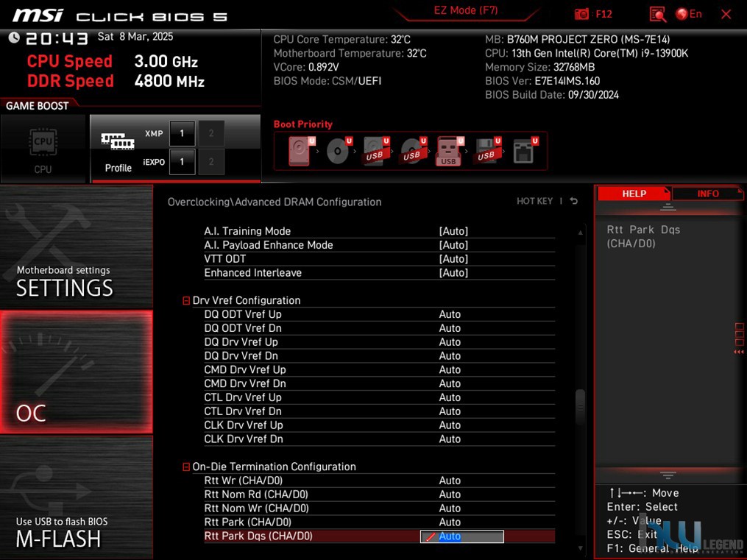747x560 pixels.
Task: Select the USB hard drive boot device icon
Action: click(x=375, y=150)
